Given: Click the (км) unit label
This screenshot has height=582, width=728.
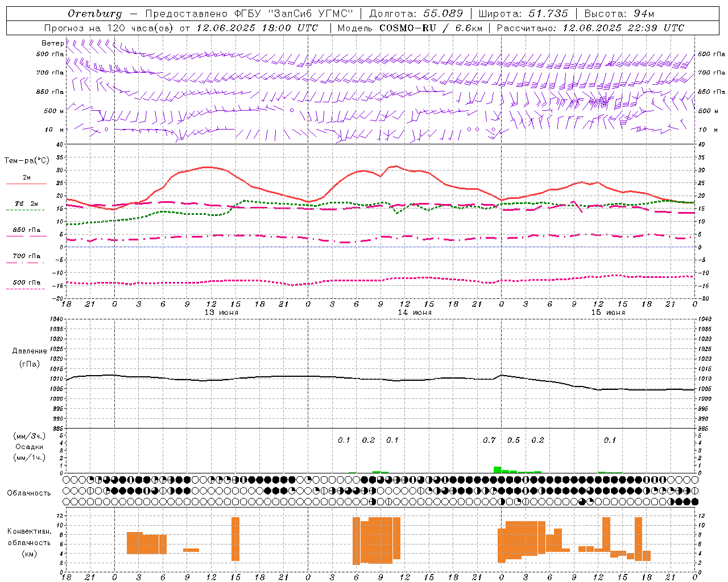Looking at the screenshot, I should [x=30, y=554].
